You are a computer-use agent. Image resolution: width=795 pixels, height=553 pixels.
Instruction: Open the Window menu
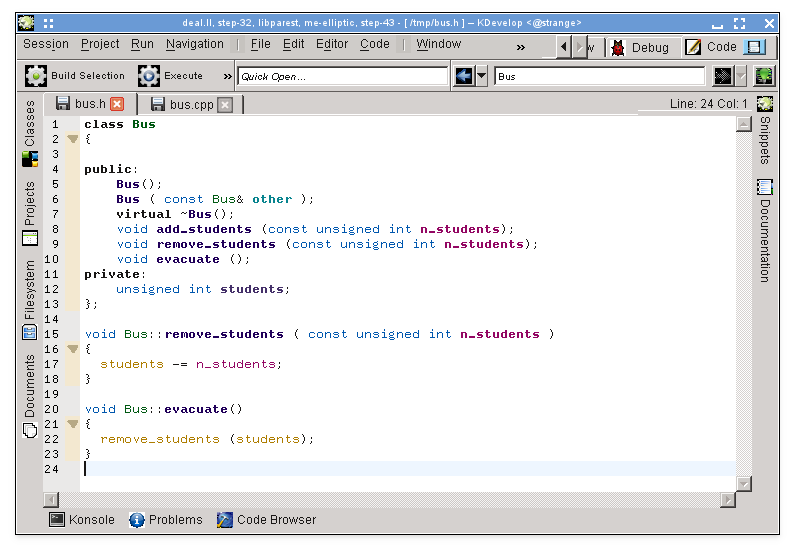pyautogui.click(x=439, y=44)
